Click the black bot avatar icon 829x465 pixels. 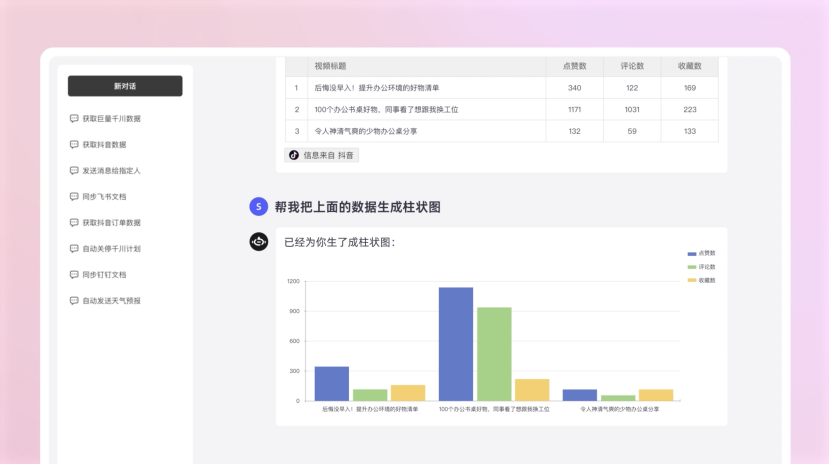pos(258,242)
